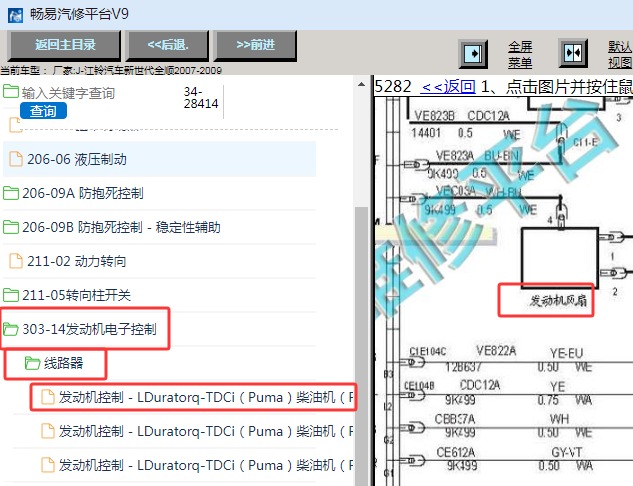
Task: Expand the 211-05转向柱开关 folder
Action: tap(159, 295)
